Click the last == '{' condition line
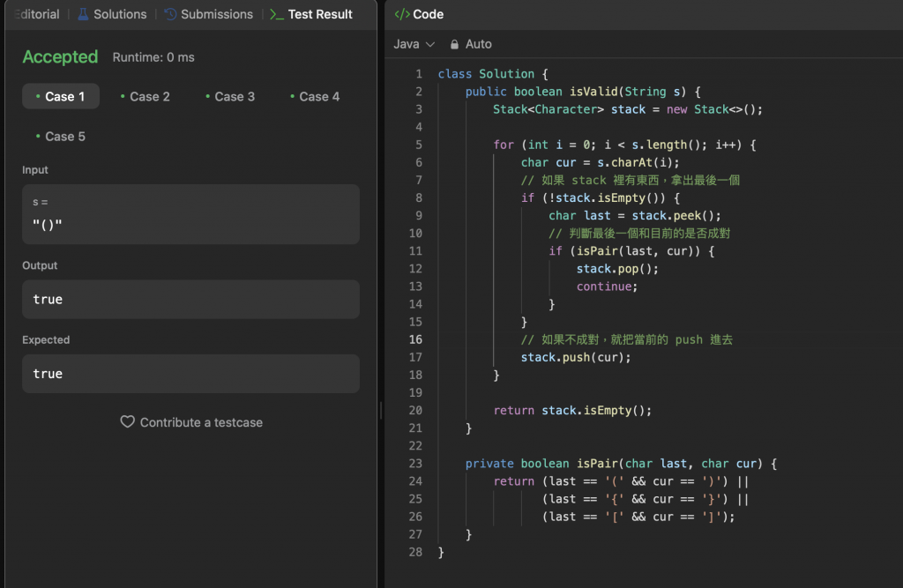This screenshot has height=588, width=903. (645, 499)
